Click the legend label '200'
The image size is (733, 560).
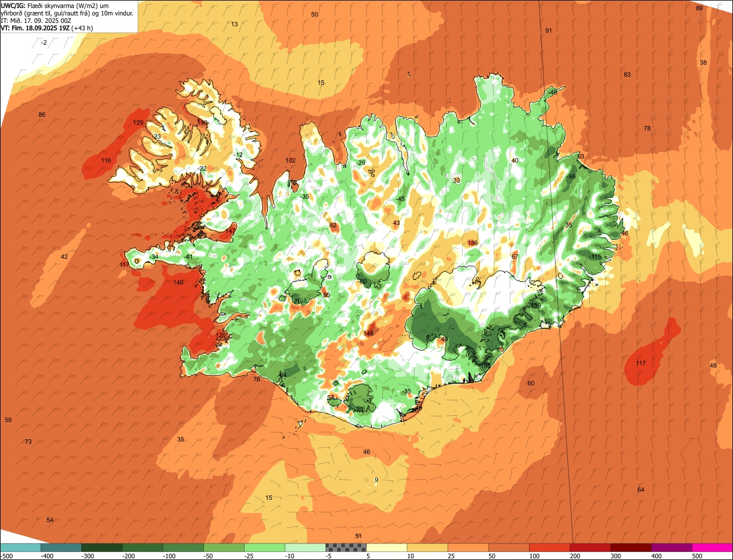click(576, 556)
